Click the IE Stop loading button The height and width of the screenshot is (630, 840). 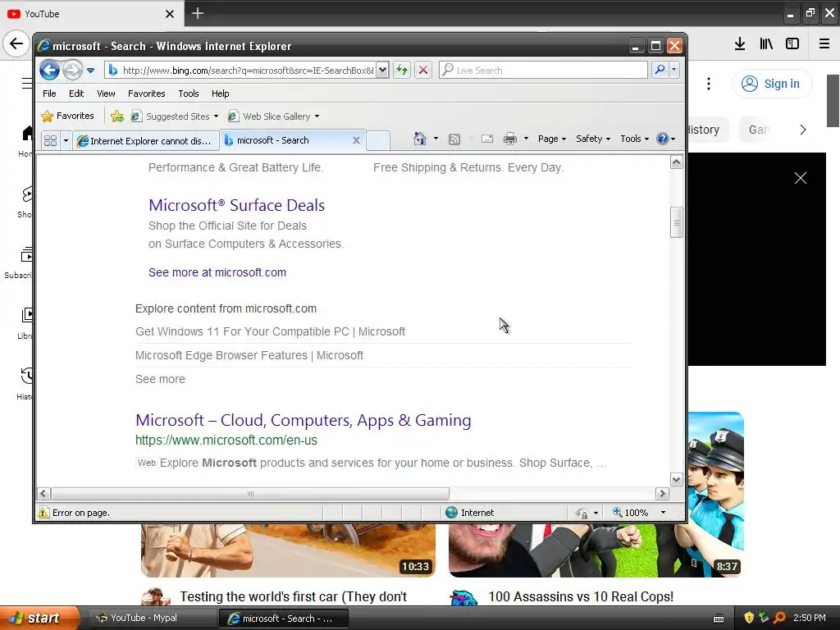click(x=423, y=71)
